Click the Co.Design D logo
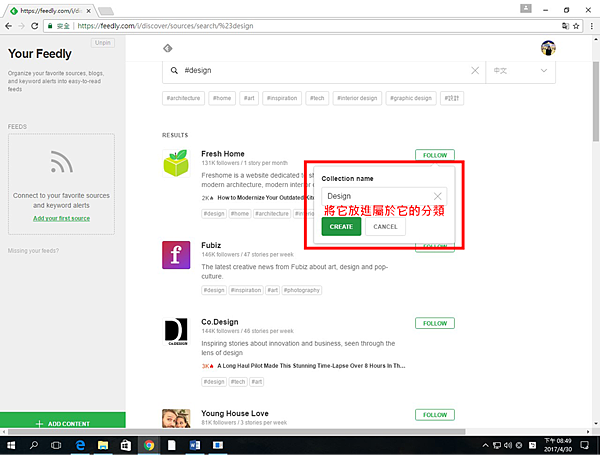Viewport: 600px width, 458px height. (x=176, y=331)
